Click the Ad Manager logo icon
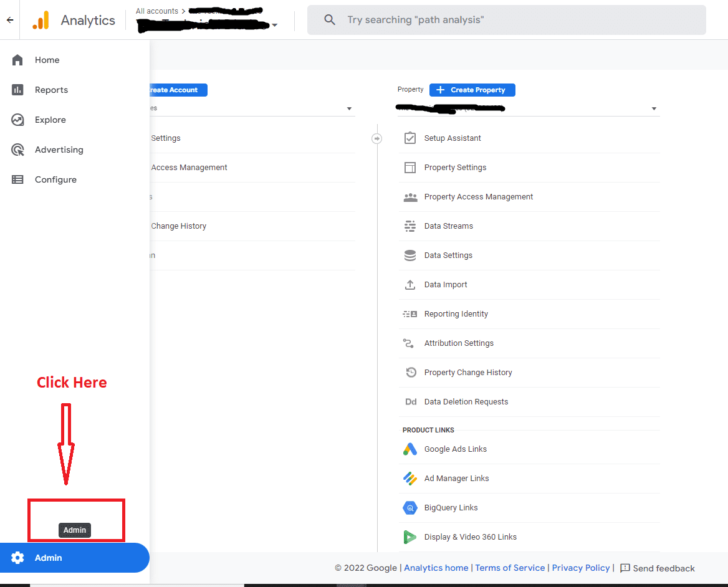The height and width of the screenshot is (587, 728). coord(410,479)
